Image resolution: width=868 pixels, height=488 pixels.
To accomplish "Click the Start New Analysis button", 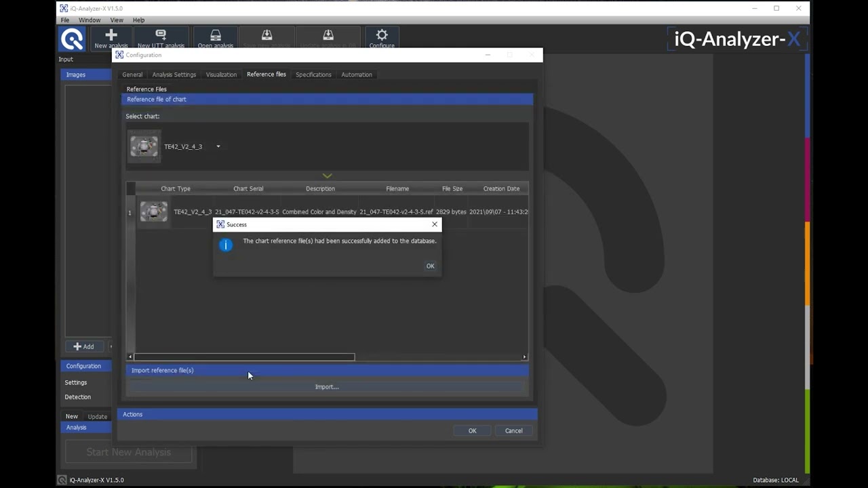I will [129, 452].
